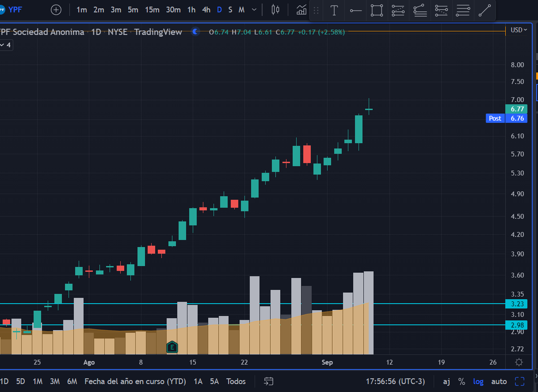Add a symbol to compare with plus icon

[56, 9]
